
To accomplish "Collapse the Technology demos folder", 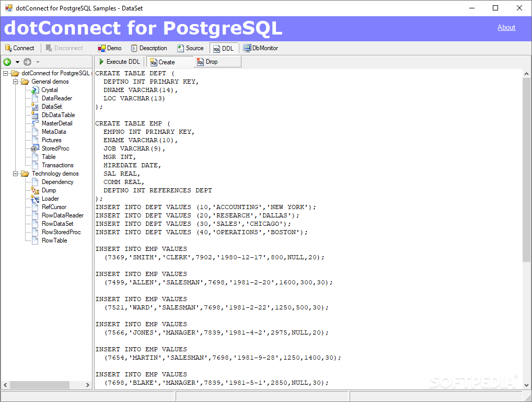I will 15,174.
